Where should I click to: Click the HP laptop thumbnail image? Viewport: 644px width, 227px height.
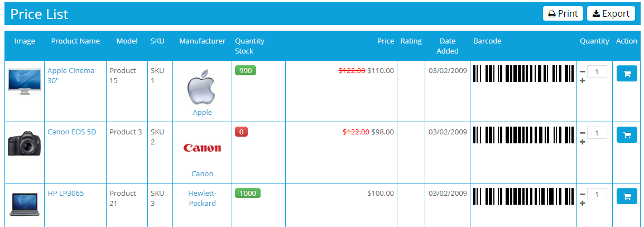point(24,204)
